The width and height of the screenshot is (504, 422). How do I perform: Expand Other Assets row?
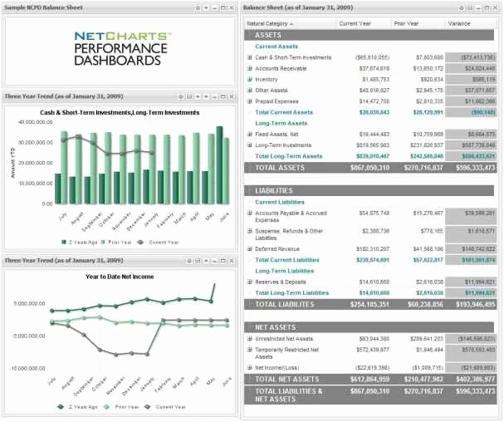coord(249,90)
